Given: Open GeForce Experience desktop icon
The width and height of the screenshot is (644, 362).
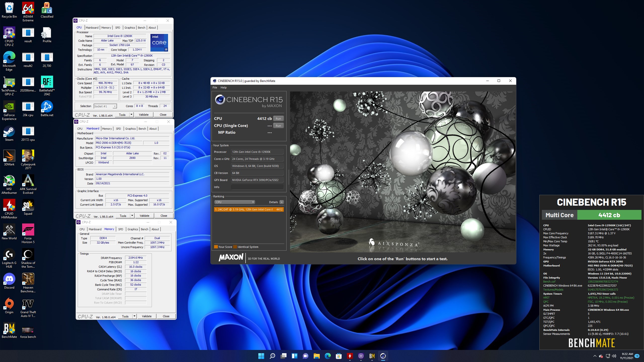Looking at the screenshot, I should tap(9, 110).
